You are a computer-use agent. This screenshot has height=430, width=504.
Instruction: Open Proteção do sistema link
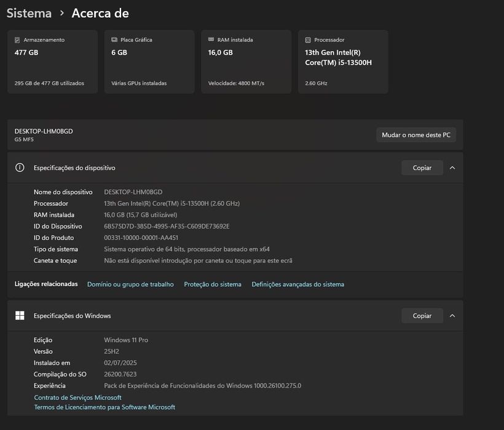tap(213, 284)
